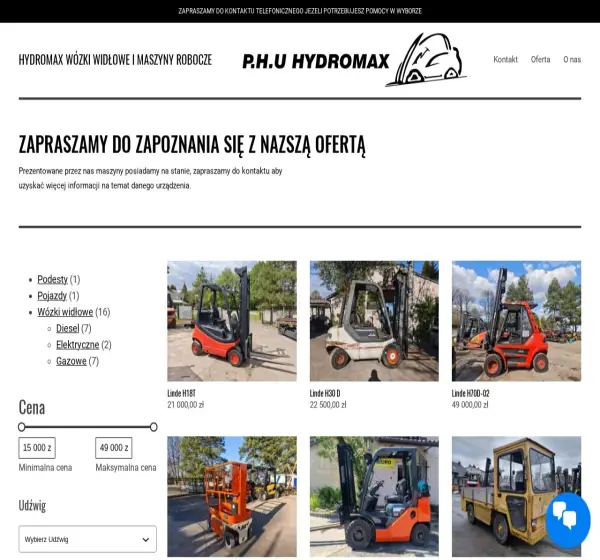
Task: Select the Elektryczne subcategory
Action: pyautogui.click(x=77, y=345)
